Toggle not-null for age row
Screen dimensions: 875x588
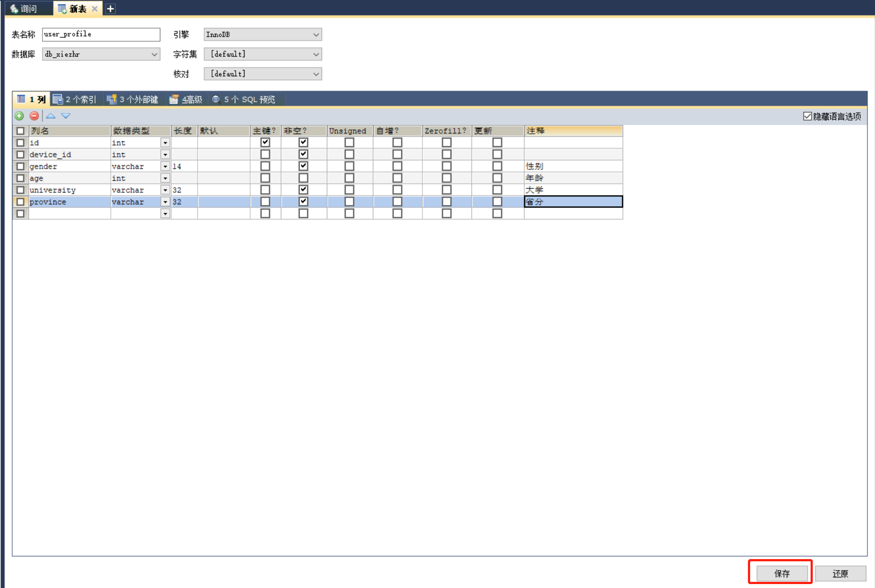tap(303, 178)
